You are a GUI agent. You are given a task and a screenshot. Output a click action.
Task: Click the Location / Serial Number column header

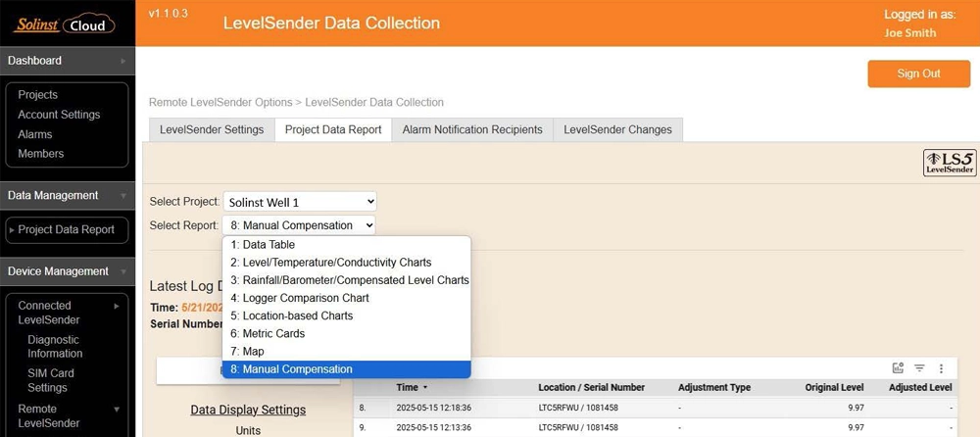(591, 388)
